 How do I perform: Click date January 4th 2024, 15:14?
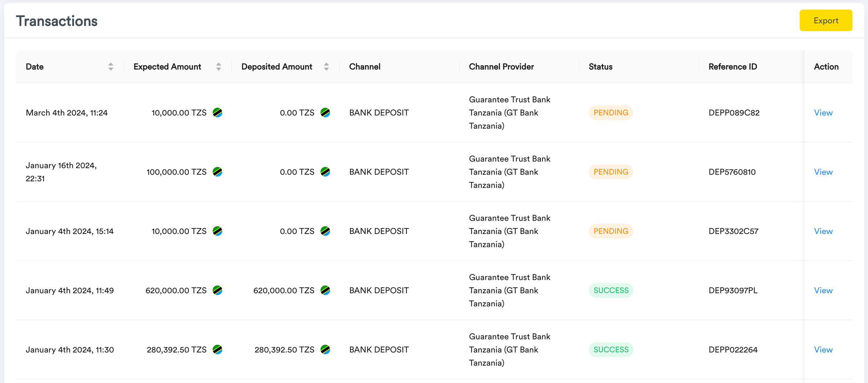click(x=70, y=231)
